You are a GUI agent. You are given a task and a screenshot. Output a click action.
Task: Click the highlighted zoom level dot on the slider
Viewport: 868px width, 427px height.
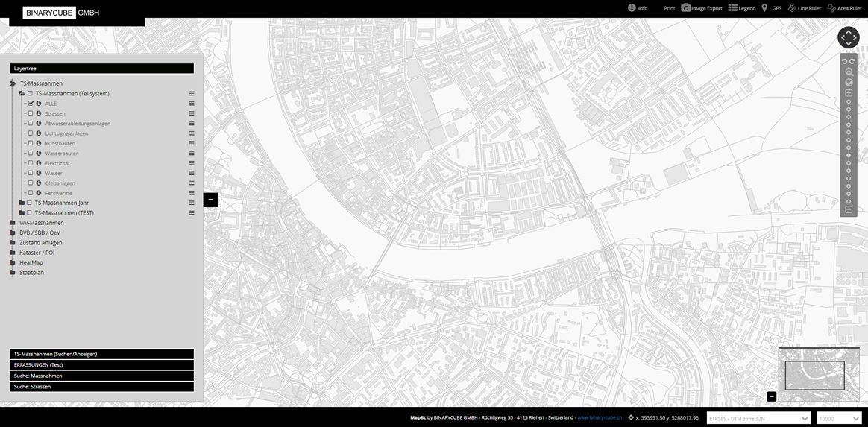(x=849, y=155)
